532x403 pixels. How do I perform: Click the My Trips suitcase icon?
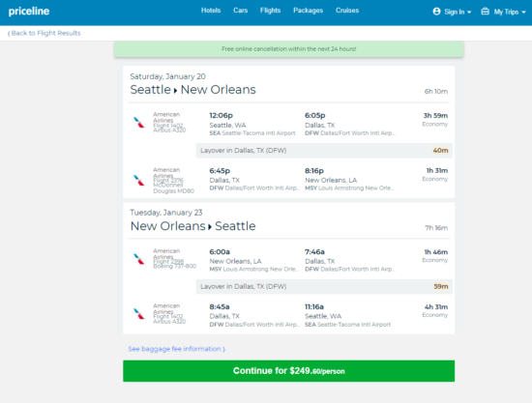click(486, 12)
